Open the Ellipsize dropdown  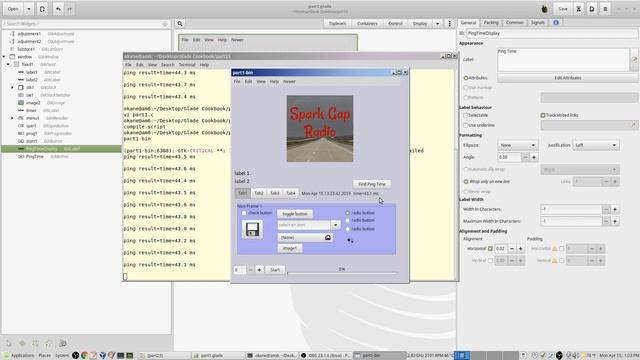coord(517,145)
